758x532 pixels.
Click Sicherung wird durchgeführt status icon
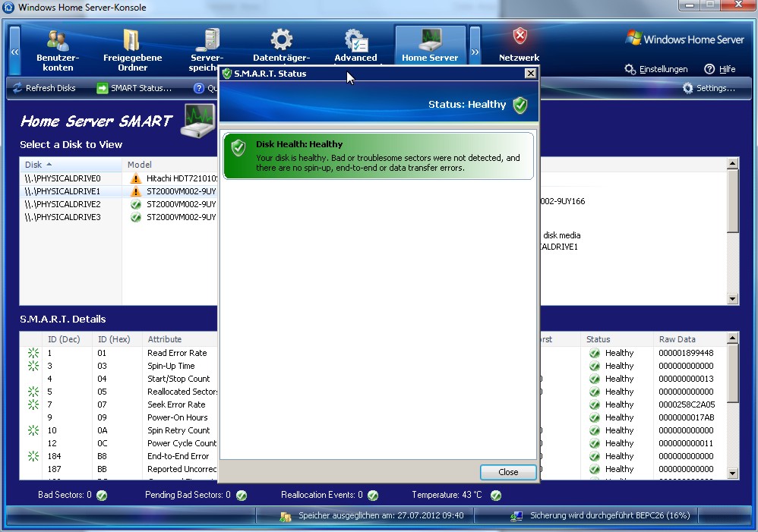coord(516,517)
